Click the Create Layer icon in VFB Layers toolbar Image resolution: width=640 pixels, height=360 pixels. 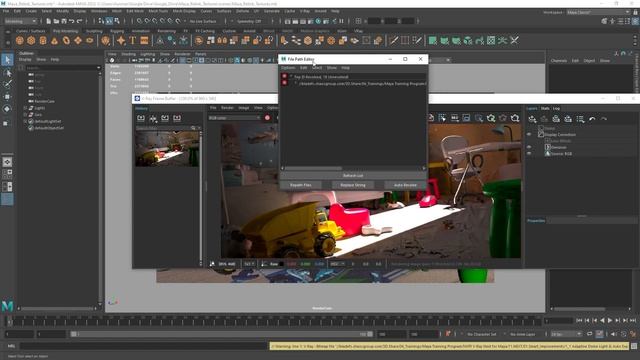(532, 119)
